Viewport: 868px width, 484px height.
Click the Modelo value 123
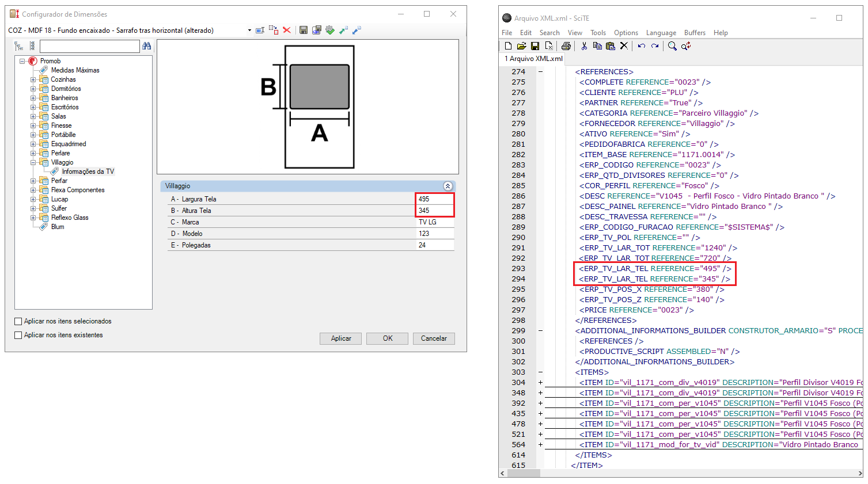pos(435,234)
